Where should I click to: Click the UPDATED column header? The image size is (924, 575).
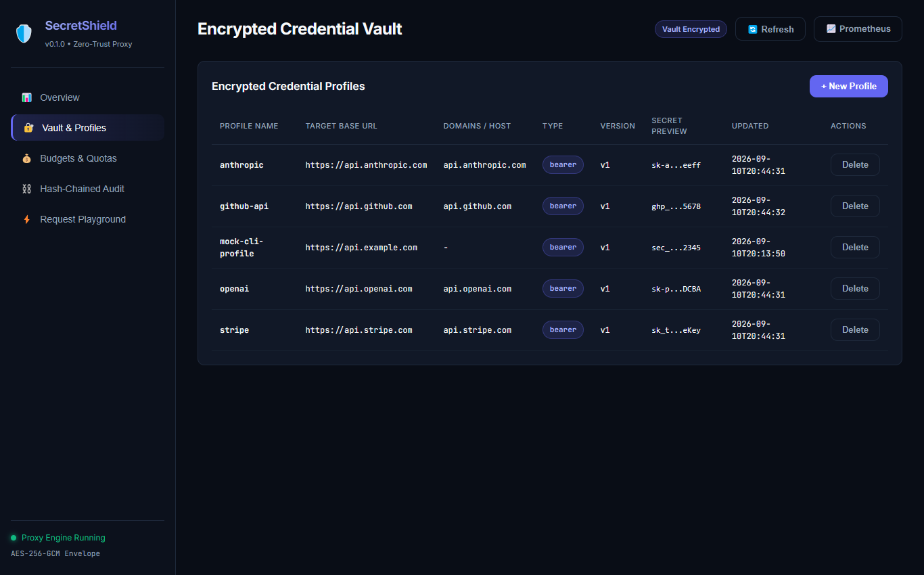750,126
